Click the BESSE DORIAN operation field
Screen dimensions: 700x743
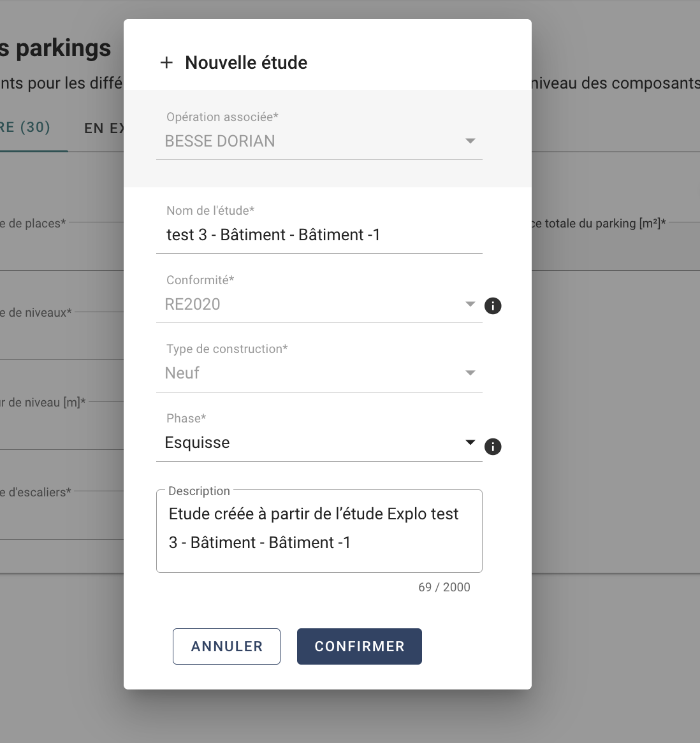click(x=319, y=141)
